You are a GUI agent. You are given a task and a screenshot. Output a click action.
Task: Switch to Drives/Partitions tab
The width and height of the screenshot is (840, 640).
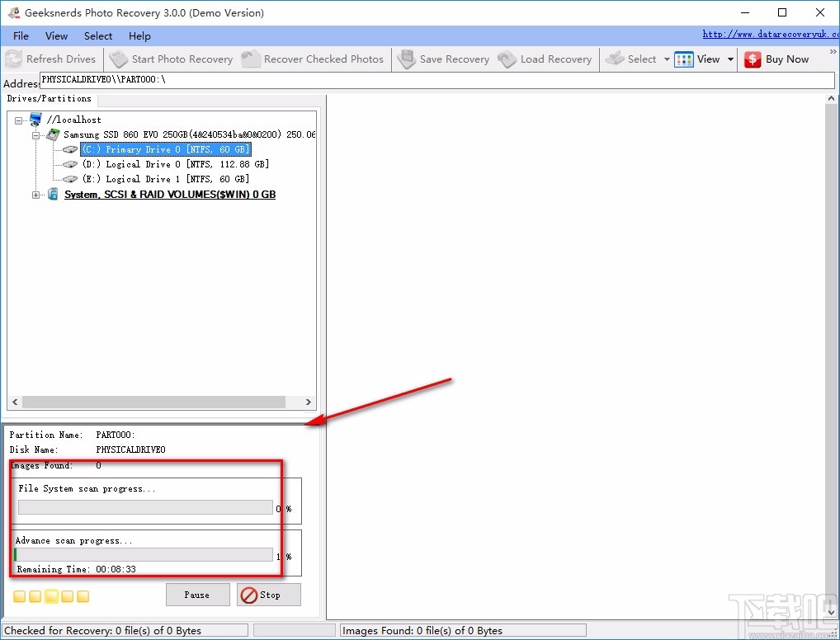pyautogui.click(x=50, y=98)
